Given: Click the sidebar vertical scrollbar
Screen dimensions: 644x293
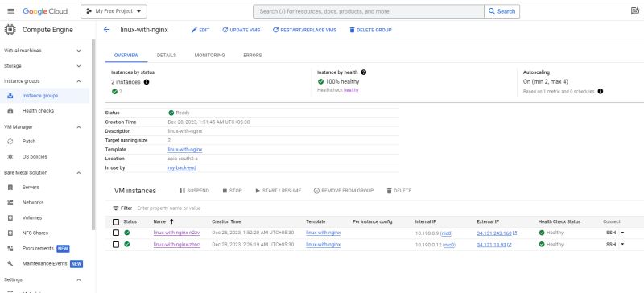Looking at the screenshot, I should pyautogui.click(x=93, y=134).
